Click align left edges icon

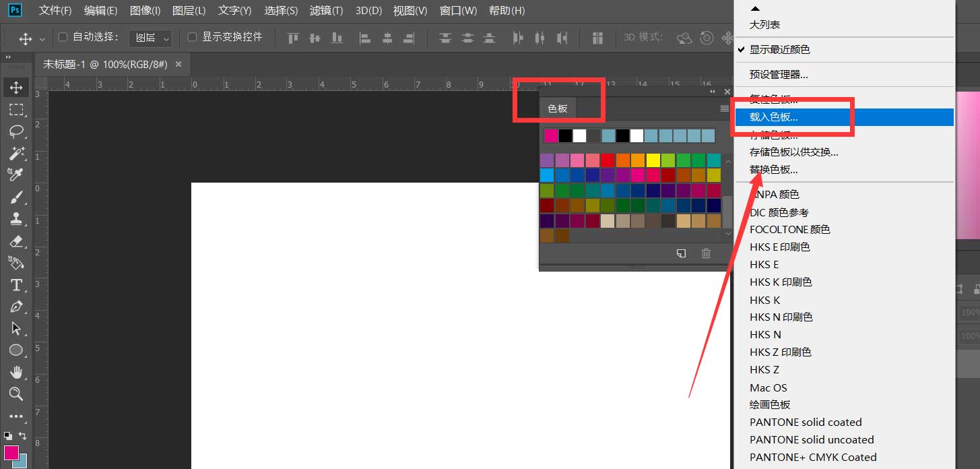[x=365, y=38]
